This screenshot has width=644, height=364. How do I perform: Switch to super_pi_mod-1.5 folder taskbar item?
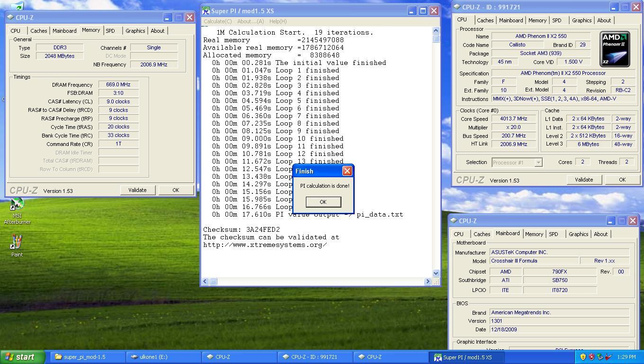tap(88, 357)
